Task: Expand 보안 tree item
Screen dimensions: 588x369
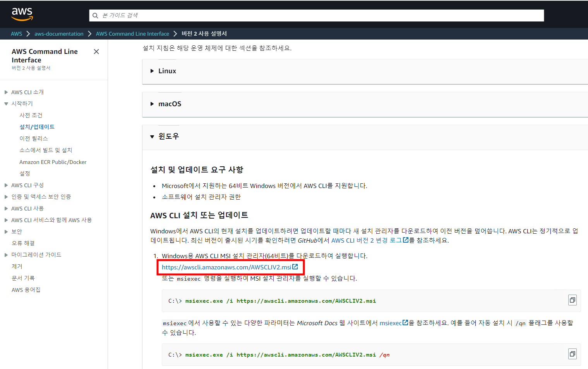Action: 6,232
